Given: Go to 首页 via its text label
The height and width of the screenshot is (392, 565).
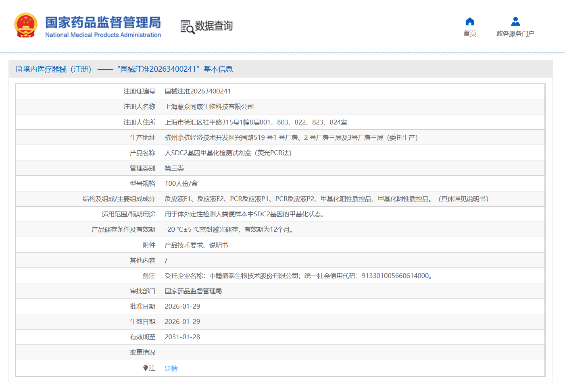Looking at the screenshot, I should click(469, 34).
